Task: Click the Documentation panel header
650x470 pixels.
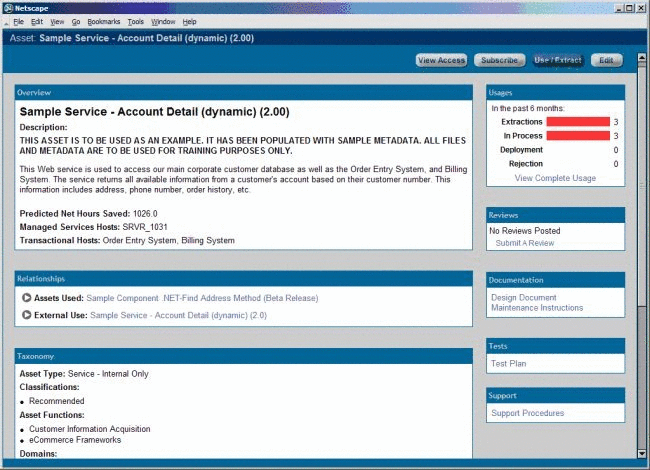Action: tap(555, 280)
